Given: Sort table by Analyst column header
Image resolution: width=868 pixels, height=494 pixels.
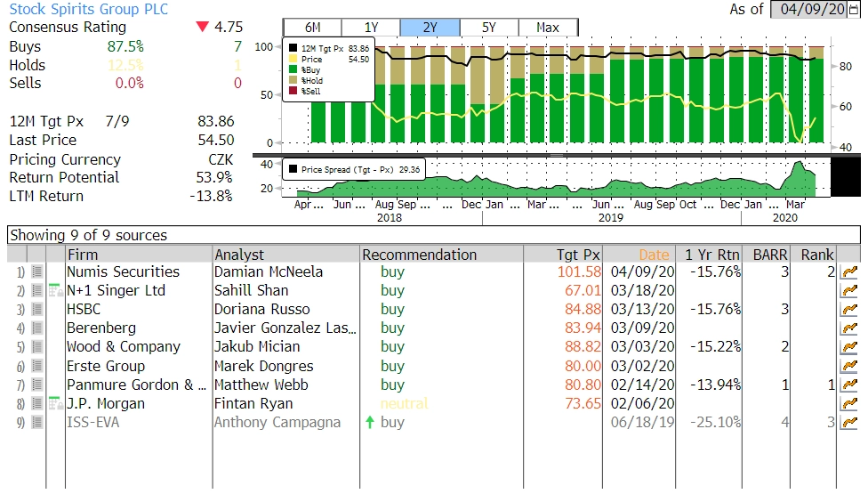Looking at the screenshot, I should 285,255.
